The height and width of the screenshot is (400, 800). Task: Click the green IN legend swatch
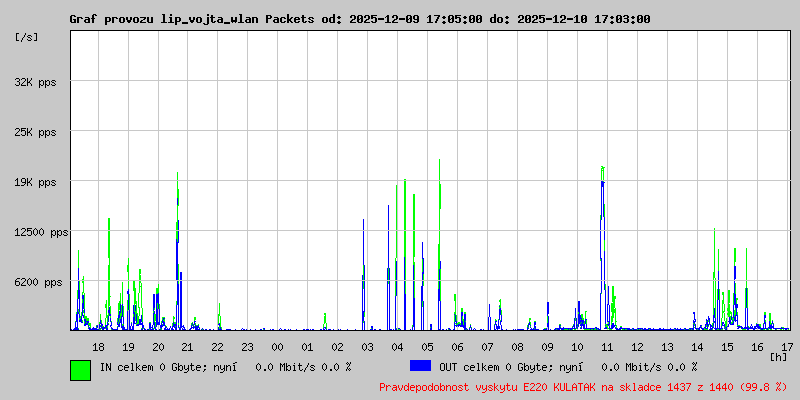pyautogui.click(x=81, y=370)
